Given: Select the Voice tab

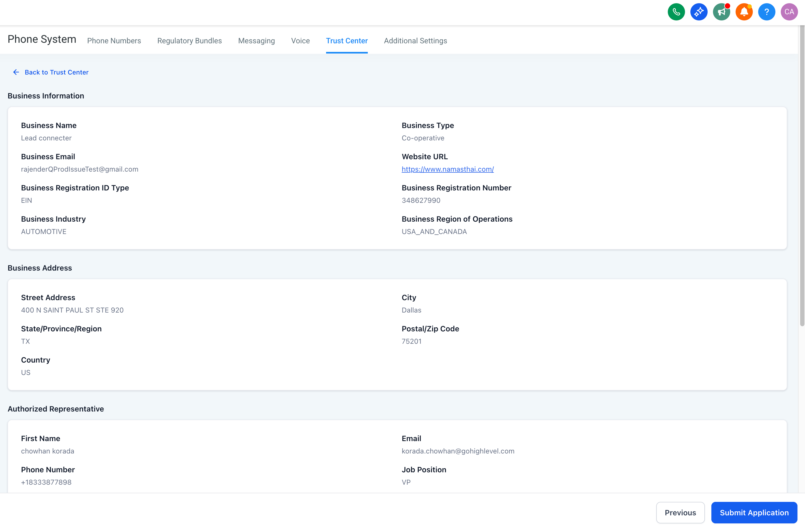Looking at the screenshot, I should coord(300,41).
